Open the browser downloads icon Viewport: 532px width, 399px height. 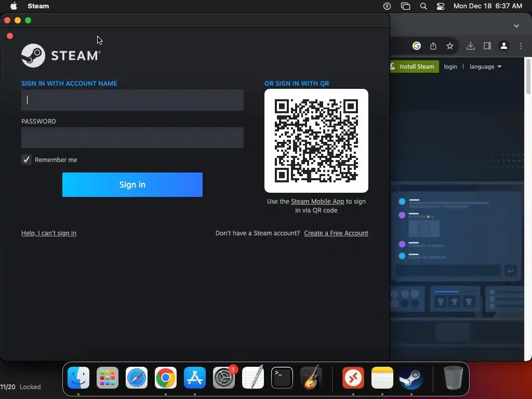tap(471, 46)
